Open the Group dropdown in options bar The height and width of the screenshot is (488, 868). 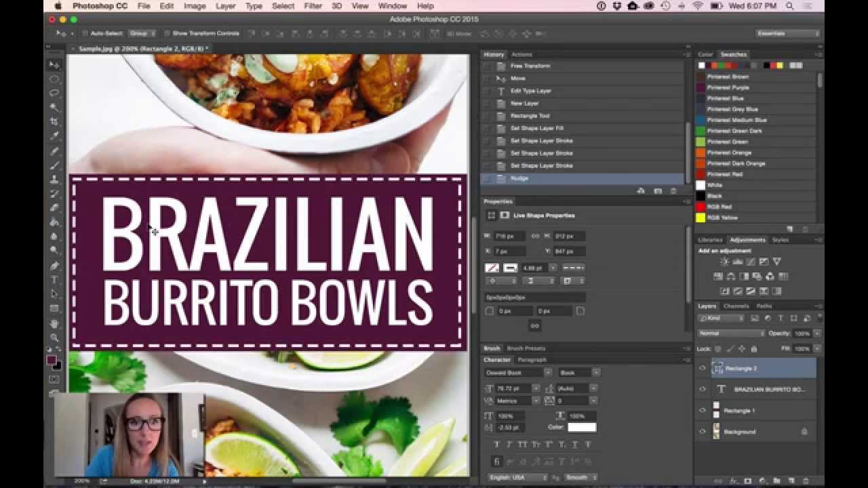(x=142, y=33)
